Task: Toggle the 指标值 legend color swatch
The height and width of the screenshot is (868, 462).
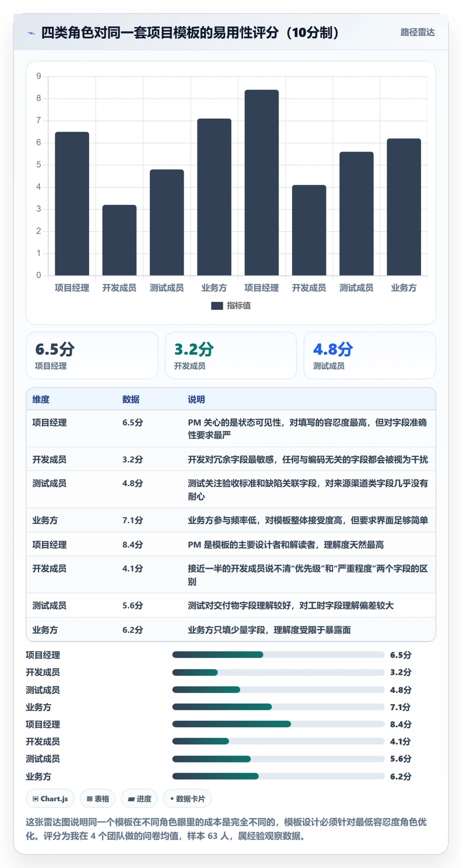Action: pyautogui.click(x=217, y=305)
